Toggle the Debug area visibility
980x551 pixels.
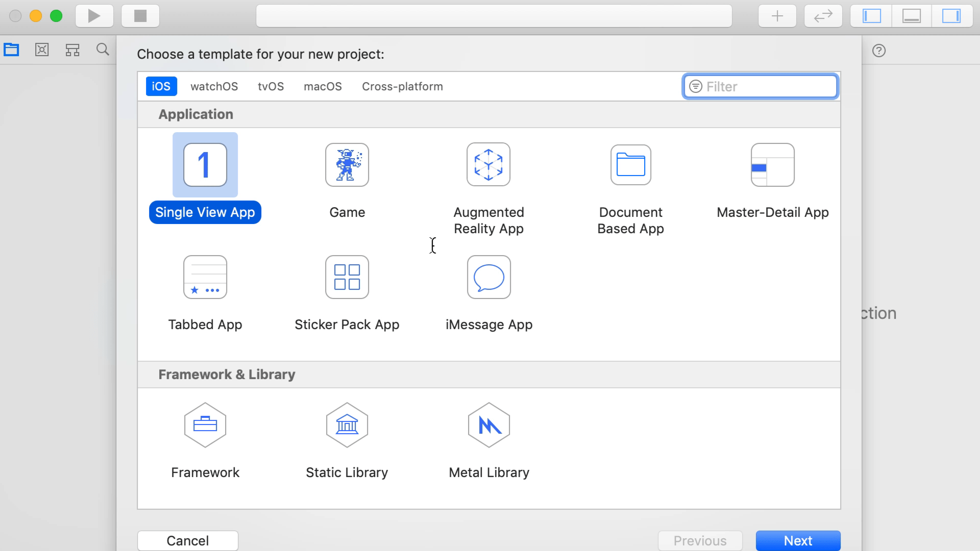[x=912, y=16]
